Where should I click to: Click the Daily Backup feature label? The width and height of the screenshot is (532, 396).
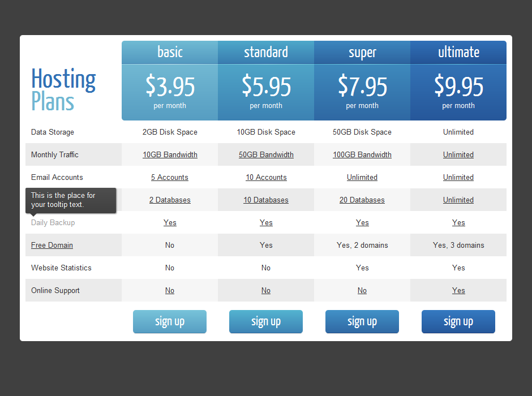tap(53, 222)
